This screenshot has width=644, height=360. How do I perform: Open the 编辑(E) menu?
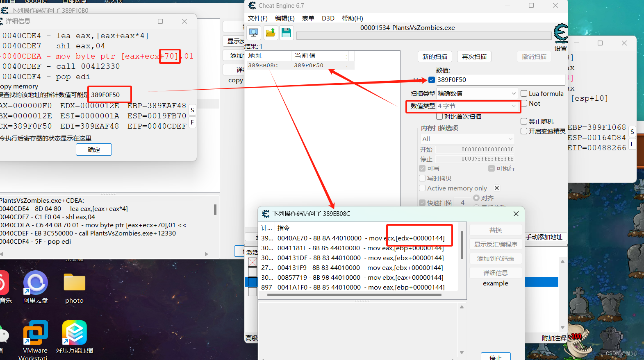pyautogui.click(x=285, y=18)
